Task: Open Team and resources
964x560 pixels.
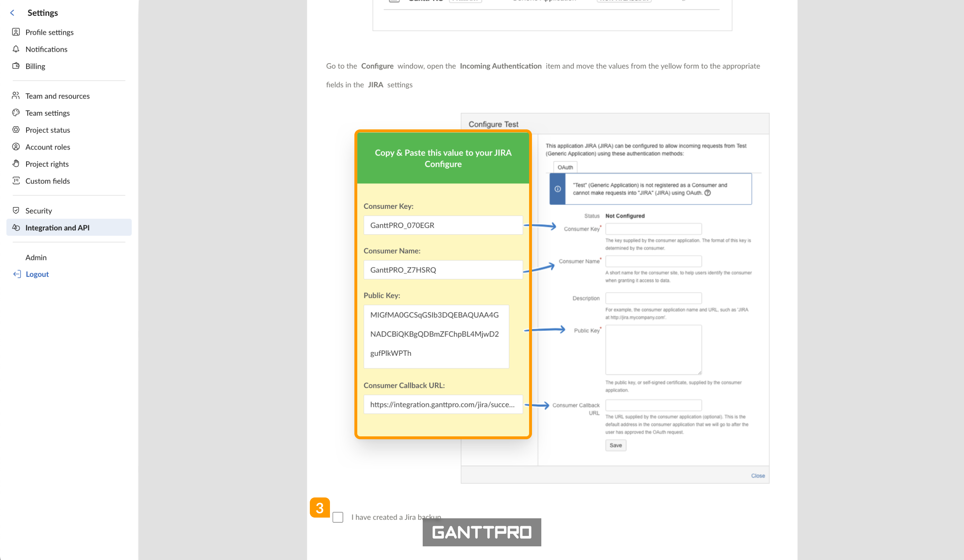Action: coord(58,96)
